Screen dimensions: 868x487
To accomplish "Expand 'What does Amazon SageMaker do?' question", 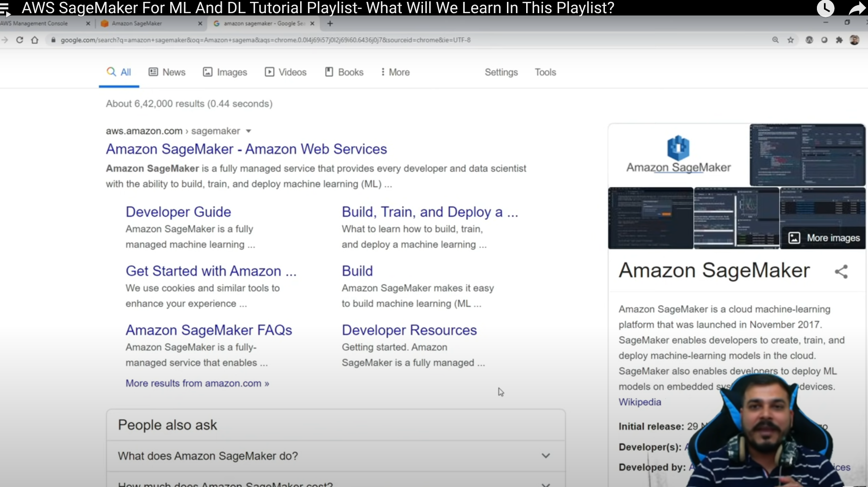I will (336, 456).
